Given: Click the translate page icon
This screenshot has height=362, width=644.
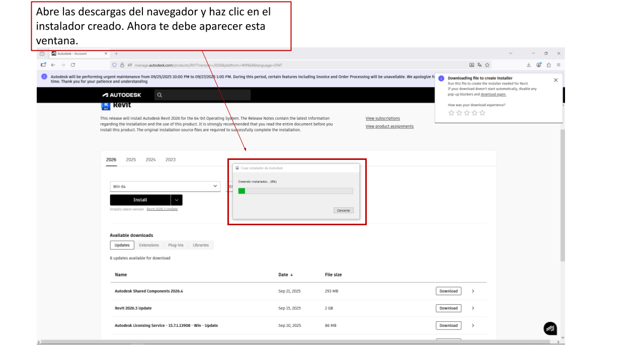Looking at the screenshot, I should pyautogui.click(x=479, y=65).
